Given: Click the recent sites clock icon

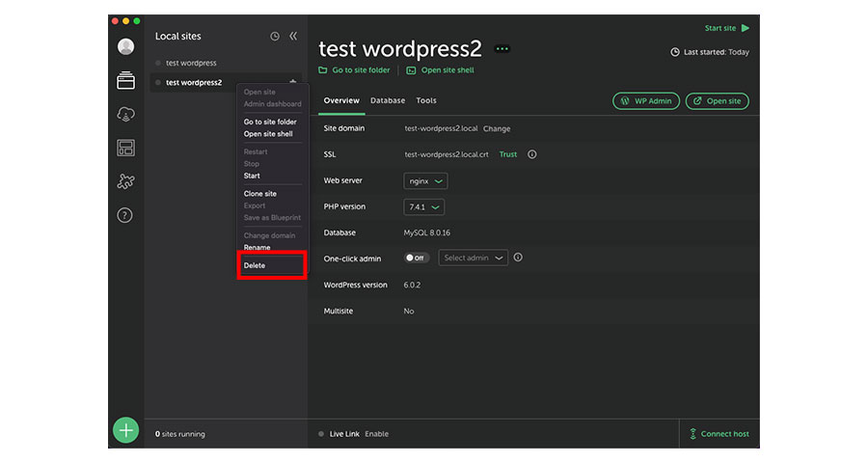Looking at the screenshot, I should click(274, 37).
